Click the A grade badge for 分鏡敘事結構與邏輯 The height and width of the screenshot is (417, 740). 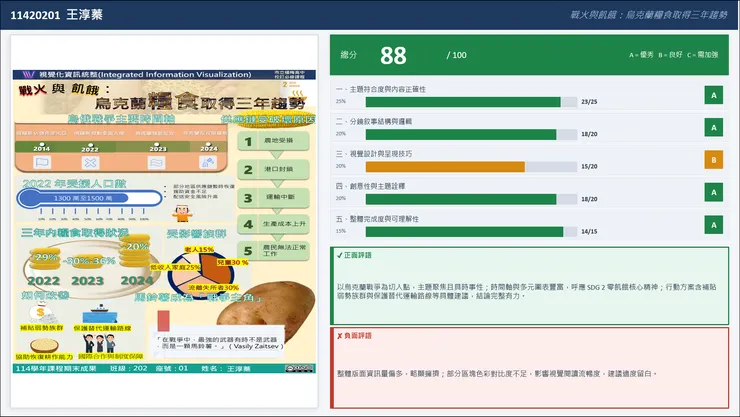[714, 128]
